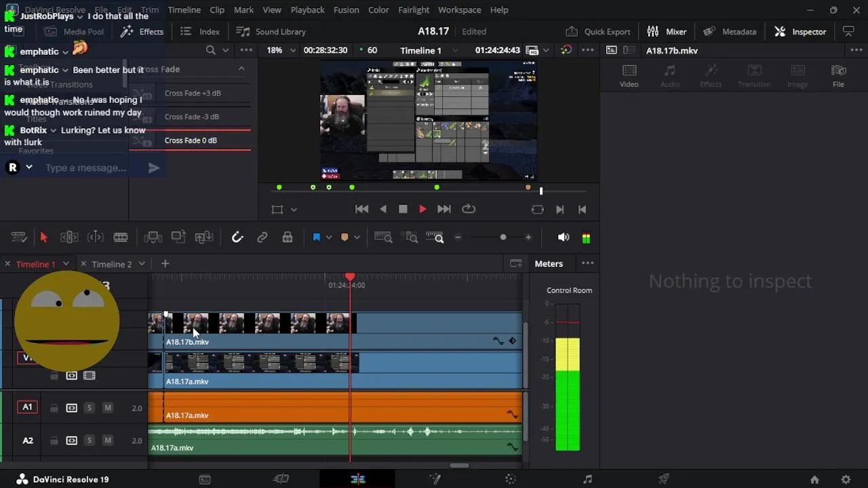Viewport: 868px width, 488px height.
Task: Toggle Position Lock in toolbar
Action: coord(288,237)
